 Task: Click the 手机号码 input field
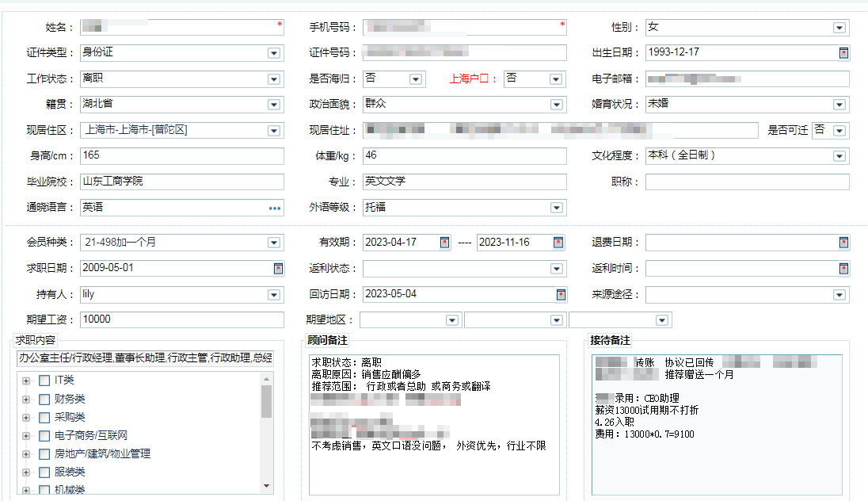[x=464, y=27]
